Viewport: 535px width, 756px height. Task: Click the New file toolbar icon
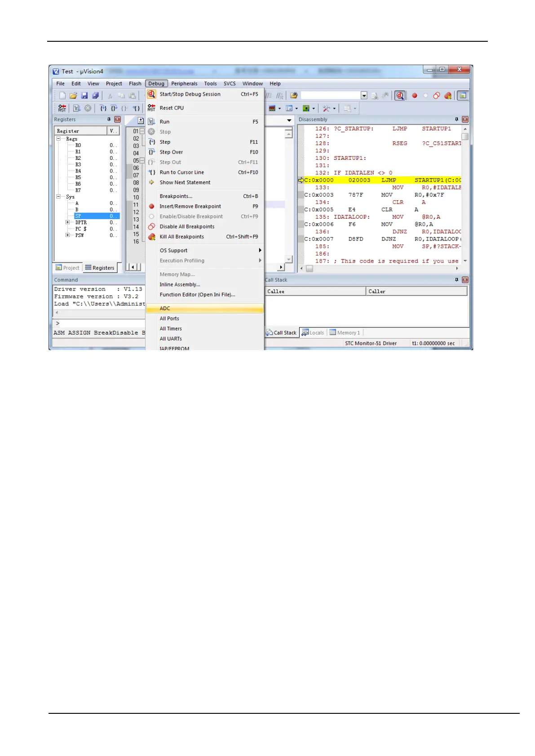(62, 96)
